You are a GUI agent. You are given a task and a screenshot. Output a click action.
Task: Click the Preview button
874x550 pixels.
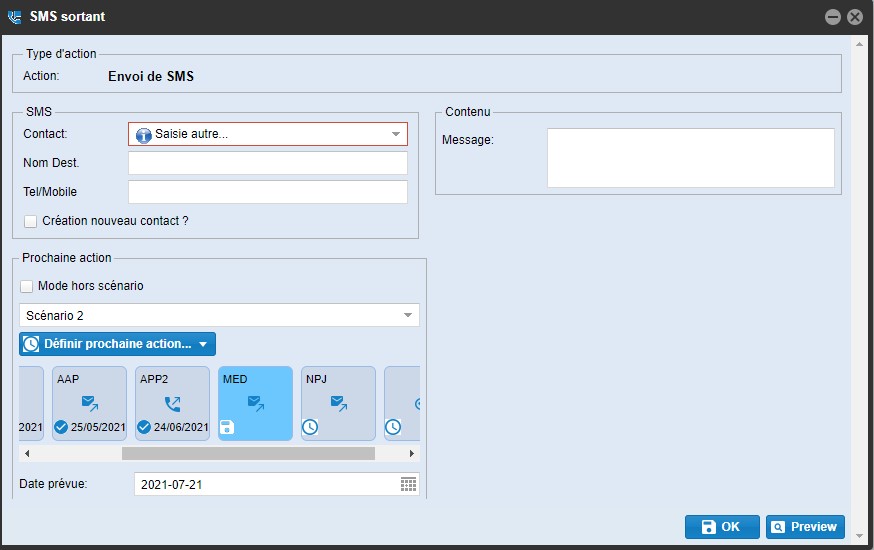click(805, 527)
